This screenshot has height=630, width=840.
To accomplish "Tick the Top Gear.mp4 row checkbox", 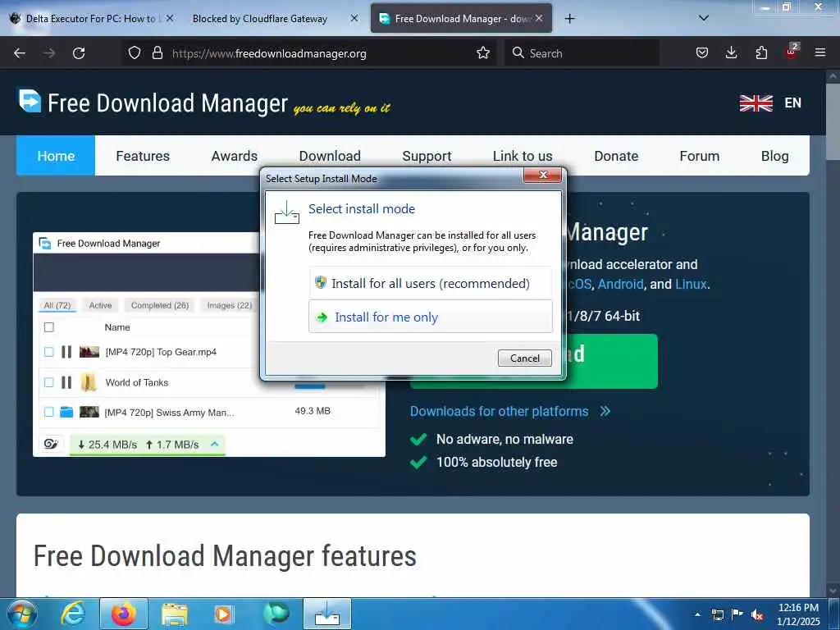I will (x=48, y=352).
